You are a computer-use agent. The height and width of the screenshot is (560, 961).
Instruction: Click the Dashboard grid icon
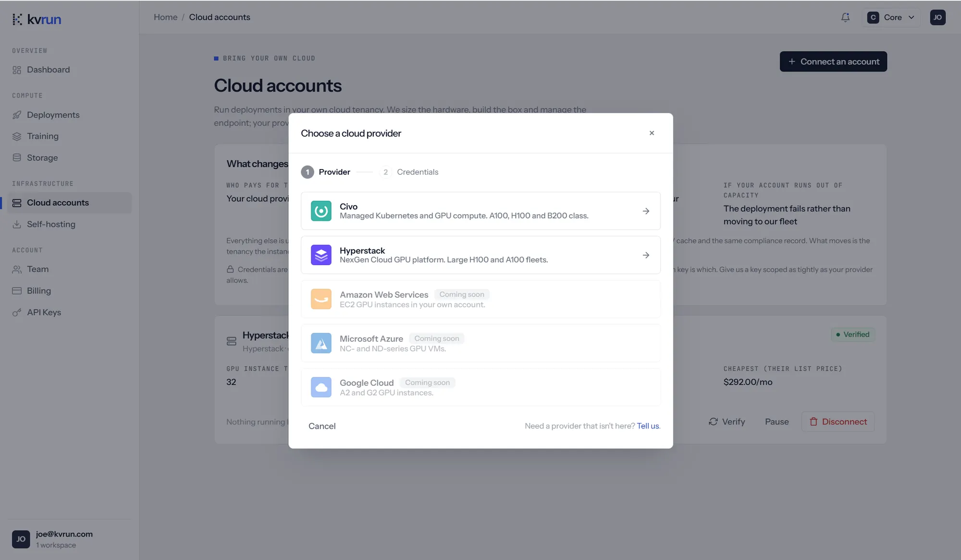pyautogui.click(x=17, y=70)
